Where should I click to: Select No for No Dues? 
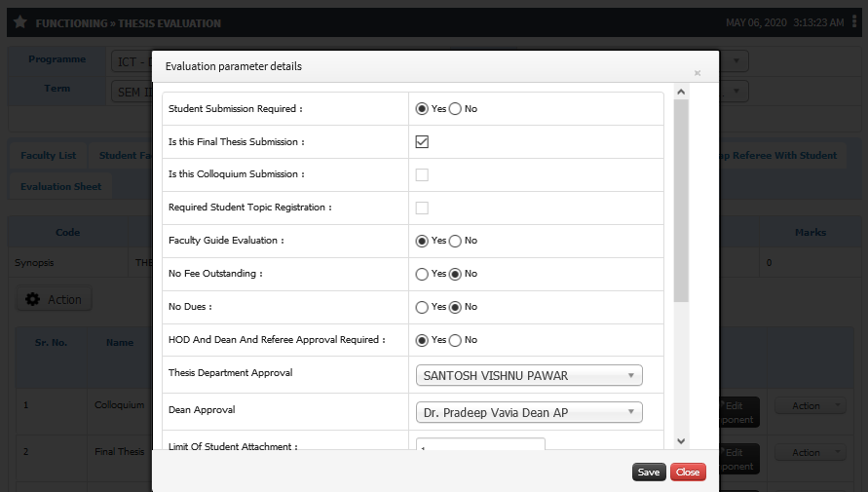(455, 307)
